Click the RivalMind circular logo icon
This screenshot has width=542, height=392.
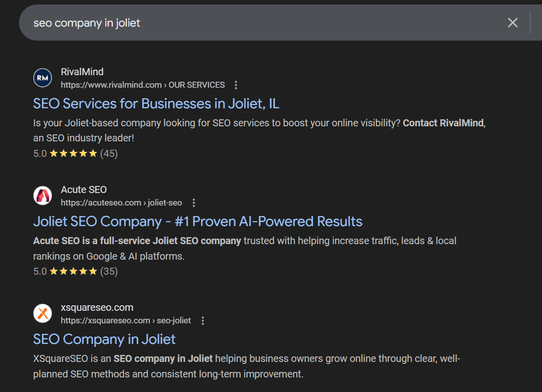(42, 78)
